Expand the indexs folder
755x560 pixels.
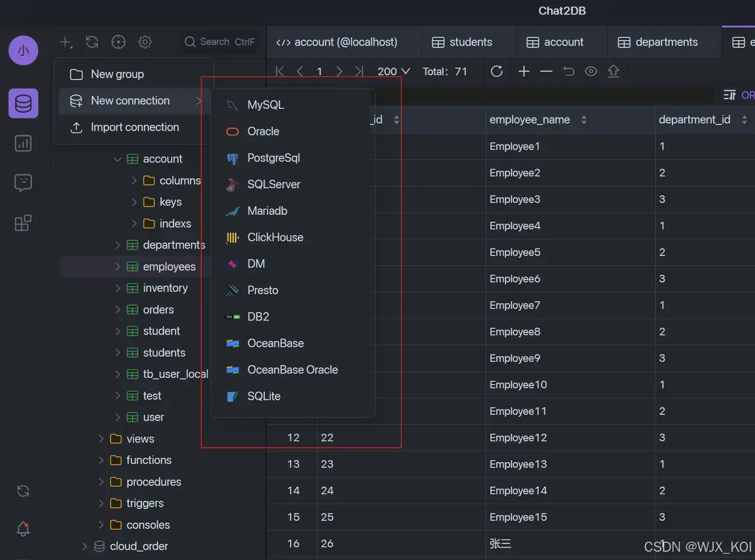(134, 224)
